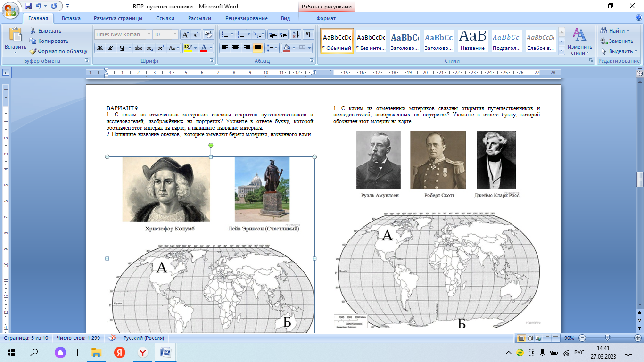The width and height of the screenshot is (644, 362).
Task: Open line spacing dropdown
Action: [x=272, y=48]
